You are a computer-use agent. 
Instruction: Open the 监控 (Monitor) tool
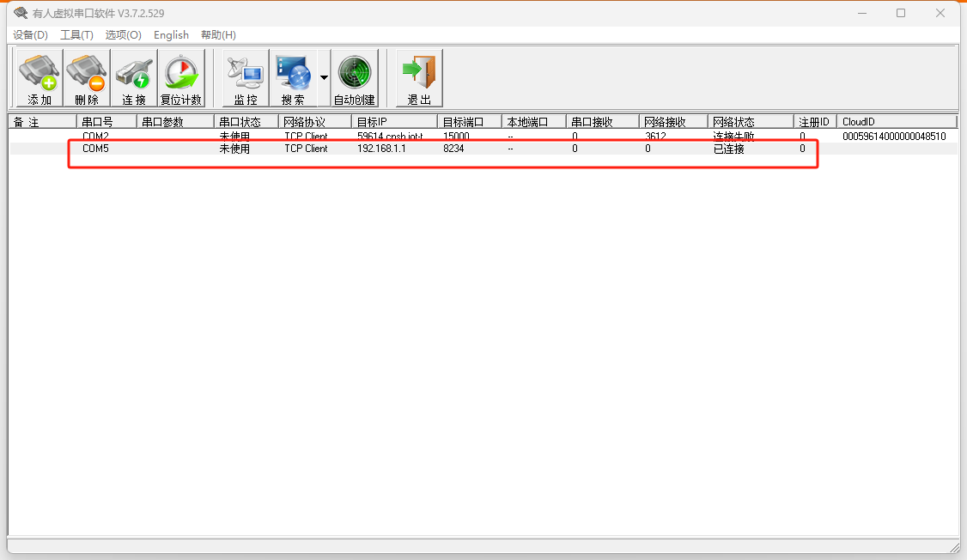pyautogui.click(x=246, y=78)
